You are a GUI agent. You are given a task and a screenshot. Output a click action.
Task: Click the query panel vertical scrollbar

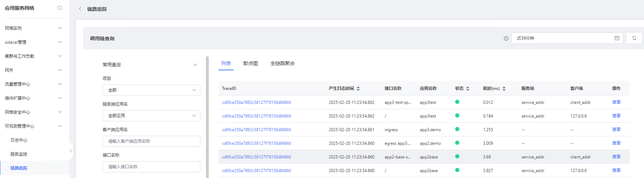207,117
